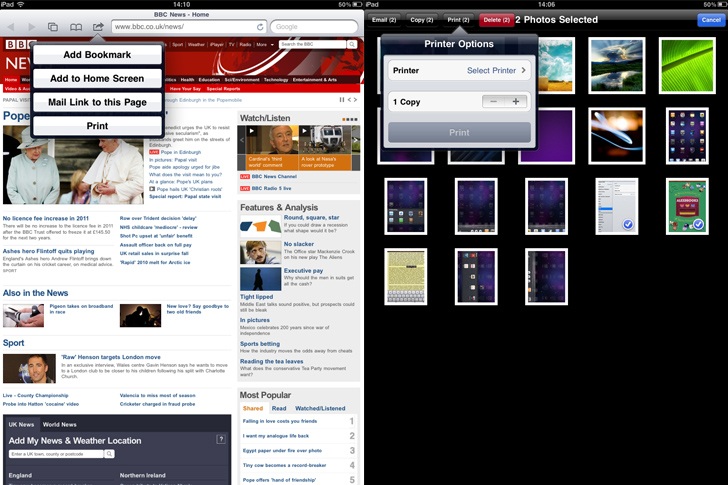The image size is (728, 485).
Task: Open the BBC More dropdown menu
Action: tap(265, 45)
